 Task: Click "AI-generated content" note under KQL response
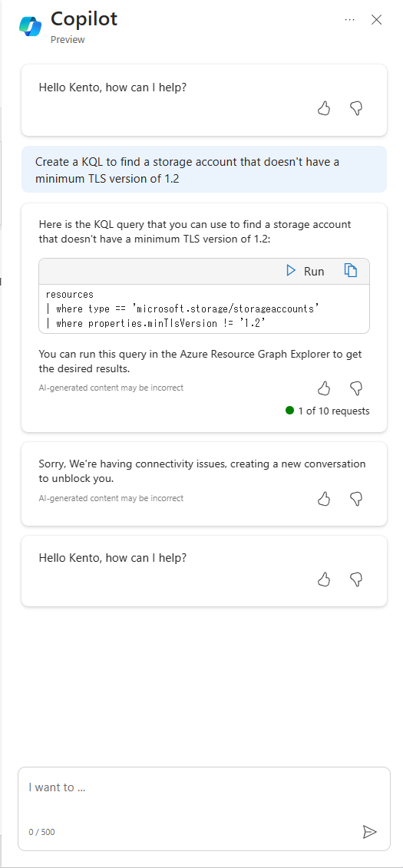point(111,388)
